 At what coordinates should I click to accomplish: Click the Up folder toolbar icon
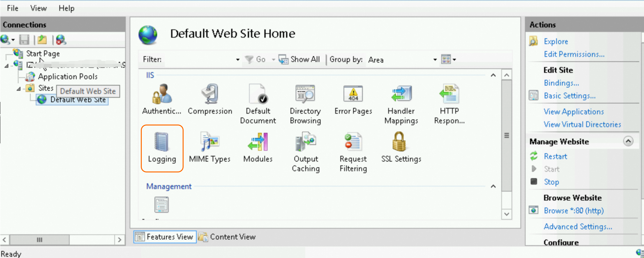(x=42, y=40)
